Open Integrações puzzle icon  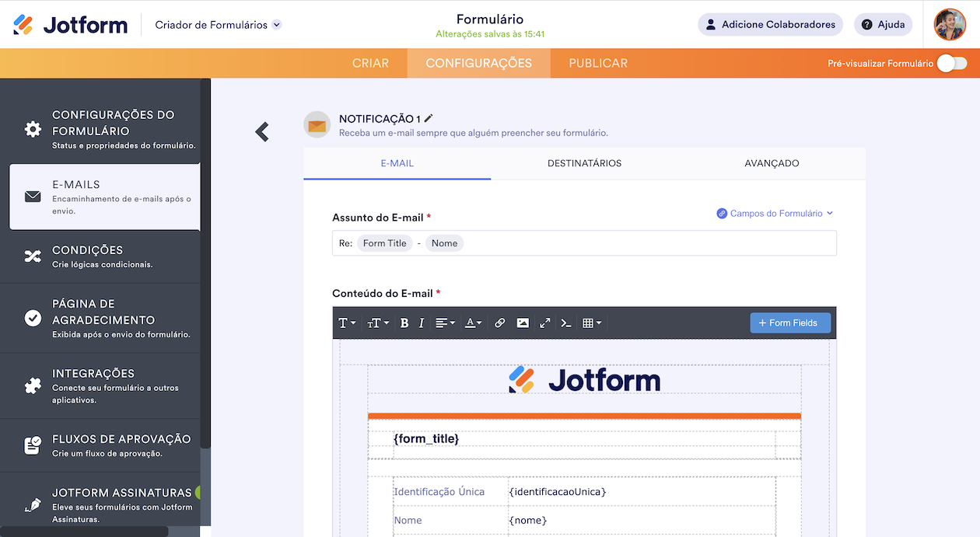click(33, 386)
